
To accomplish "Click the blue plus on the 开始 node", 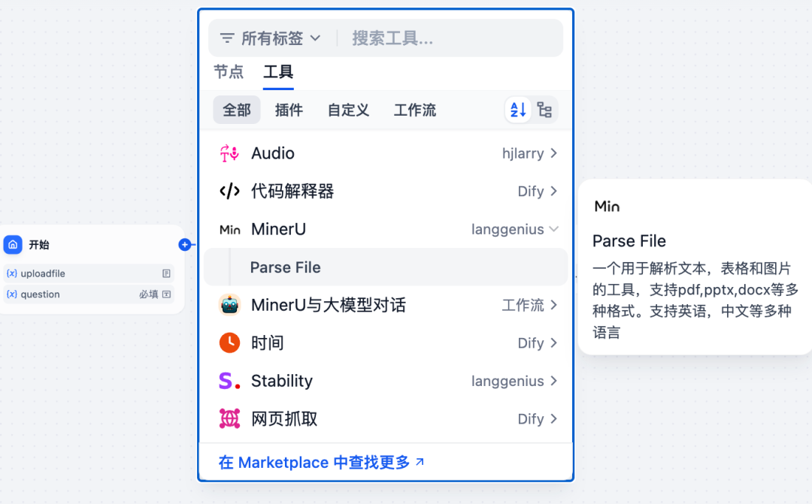I will click(x=185, y=243).
